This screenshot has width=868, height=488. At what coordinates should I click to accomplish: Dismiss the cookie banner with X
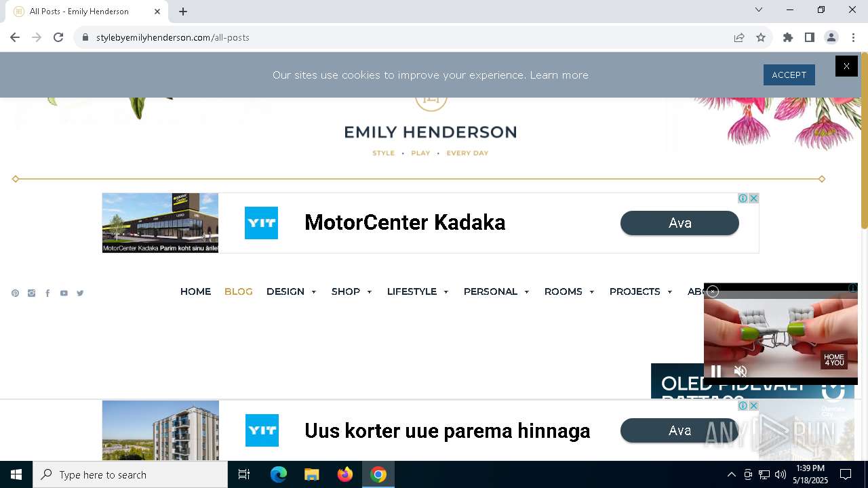(846, 66)
